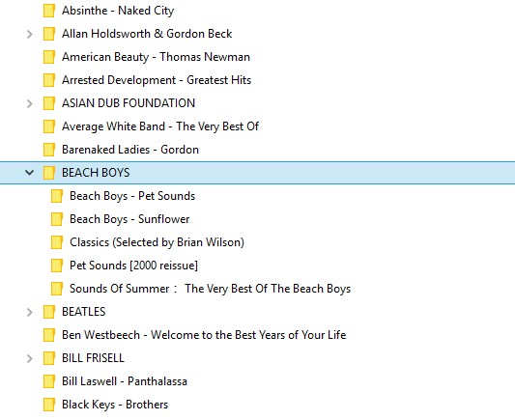Image resolution: width=515 pixels, height=420 pixels.
Task: Expand the Allan Holdsworth & Gordon Beck folder
Action: [30, 34]
